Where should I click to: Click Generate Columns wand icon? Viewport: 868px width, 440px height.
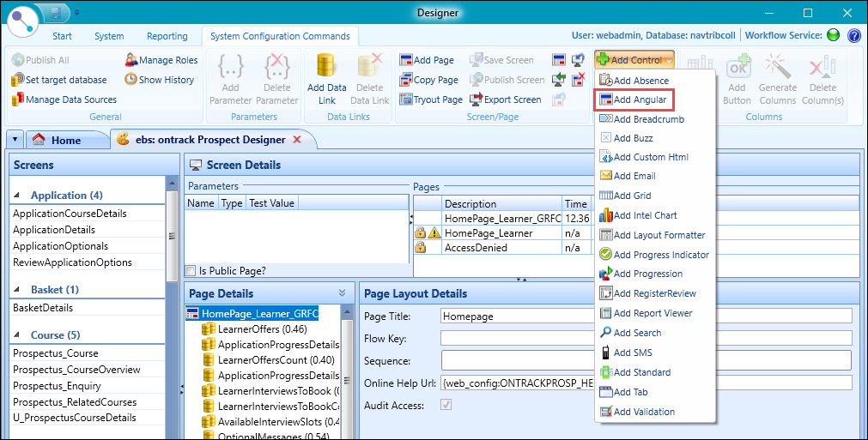coord(778,66)
